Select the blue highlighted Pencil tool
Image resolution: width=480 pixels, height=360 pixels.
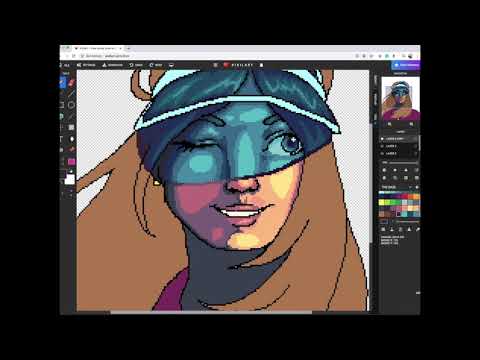pyautogui.click(x=63, y=82)
